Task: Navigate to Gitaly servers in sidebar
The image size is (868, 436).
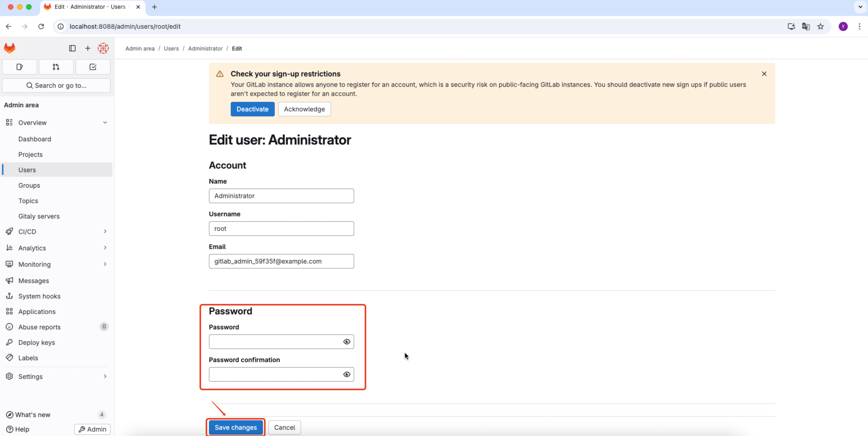Action: coord(39,216)
